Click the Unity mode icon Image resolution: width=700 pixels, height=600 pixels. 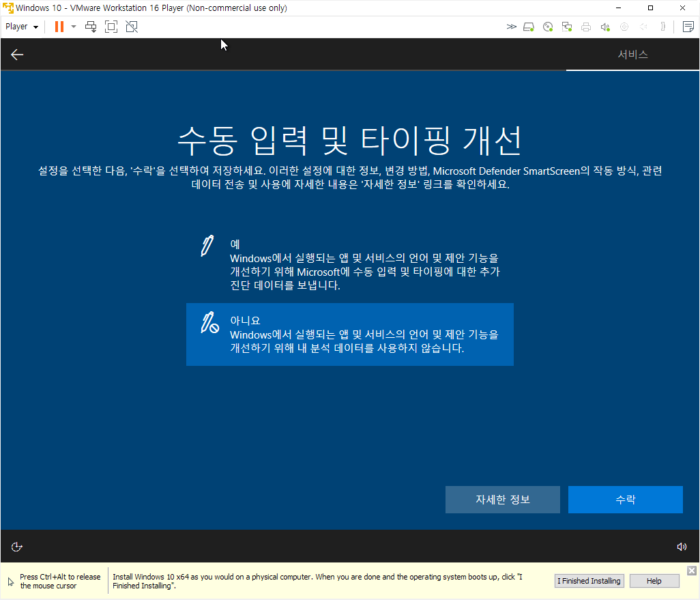coord(132,27)
